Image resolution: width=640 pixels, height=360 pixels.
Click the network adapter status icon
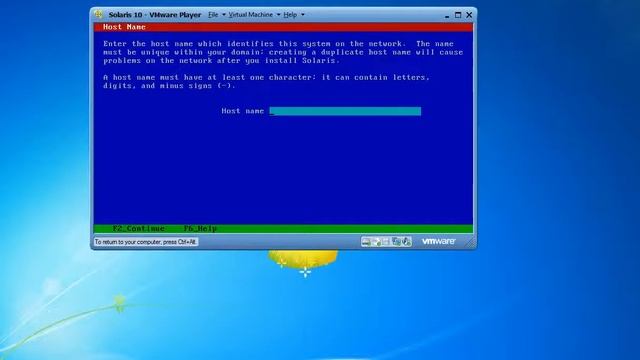click(x=396, y=242)
